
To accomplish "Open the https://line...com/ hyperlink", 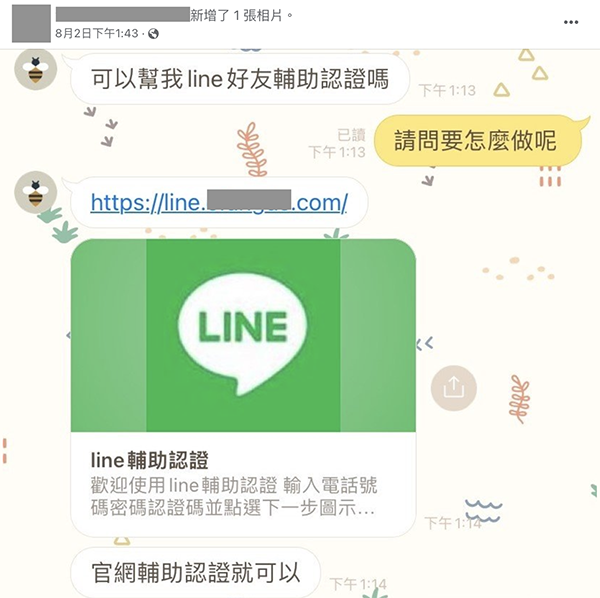I will pyautogui.click(x=219, y=202).
